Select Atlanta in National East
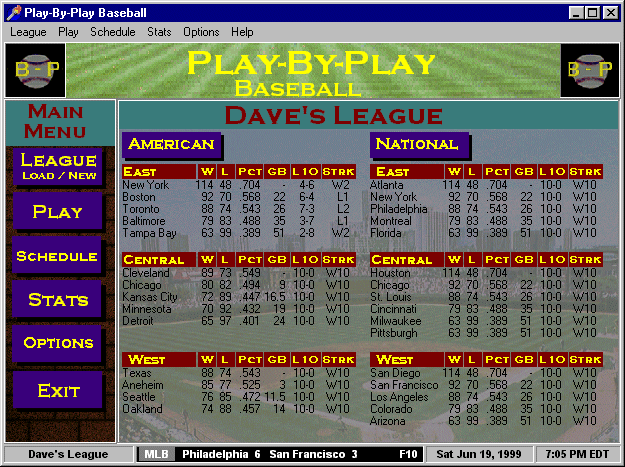Viewport: 625px width, 467px height. pos(387,185)
